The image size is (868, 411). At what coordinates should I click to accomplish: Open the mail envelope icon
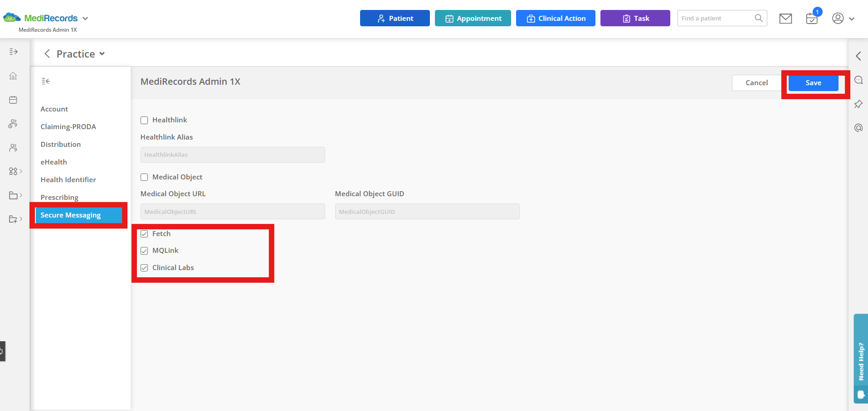click(x=785, y=19)
